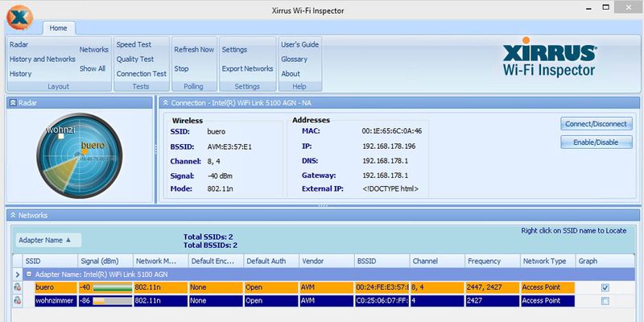Collapse the Connection panel
Viewport: 644px width, 322px height.
pyautogui.click(x=165, y=103)
